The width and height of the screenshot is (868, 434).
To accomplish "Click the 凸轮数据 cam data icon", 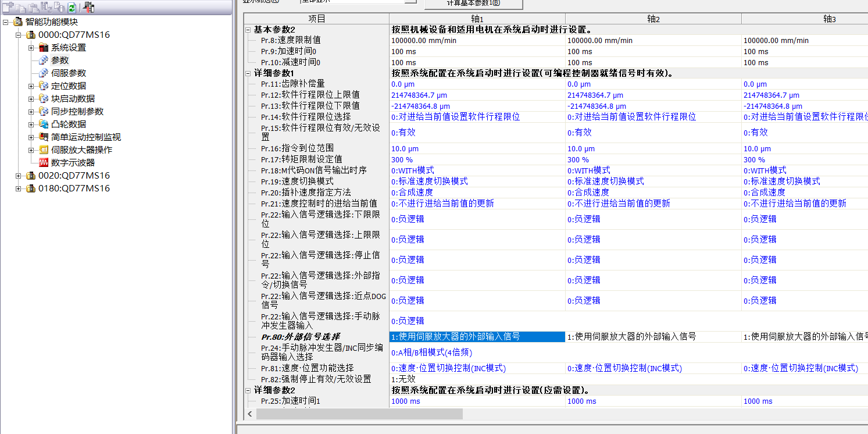I will pos(44,124).
